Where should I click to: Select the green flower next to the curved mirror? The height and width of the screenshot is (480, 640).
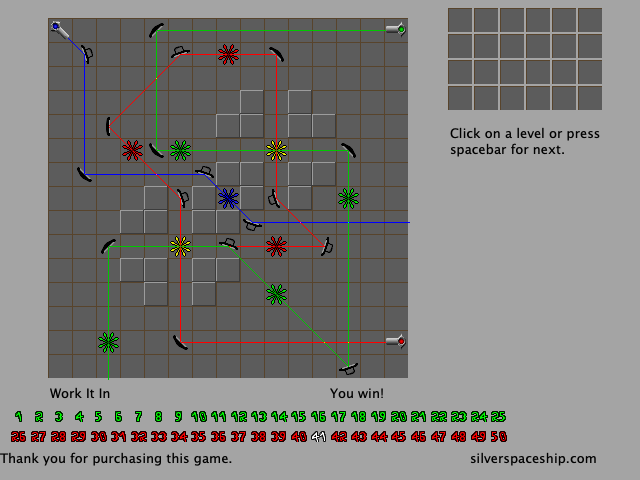point(180,150)
